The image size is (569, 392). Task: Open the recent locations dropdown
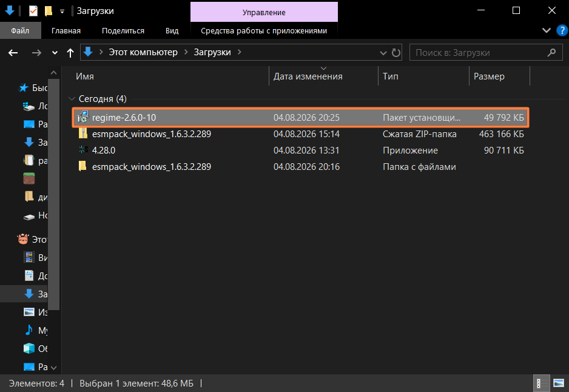(55, 53)
